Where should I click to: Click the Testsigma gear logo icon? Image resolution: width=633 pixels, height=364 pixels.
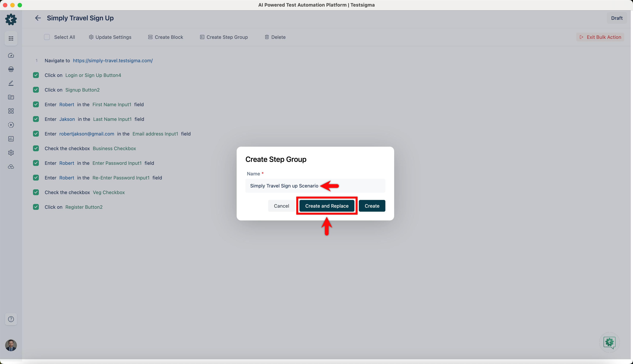pos(11,19)
